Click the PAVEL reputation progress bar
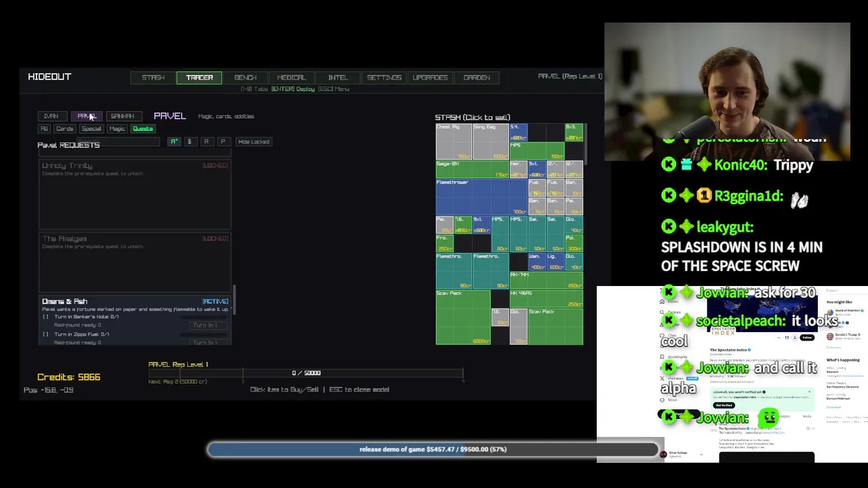 pos(306,373)
